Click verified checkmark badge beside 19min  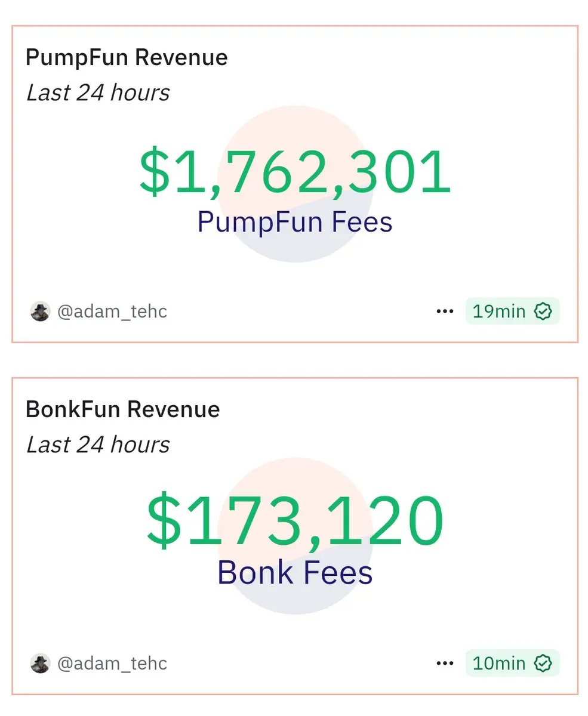(543, 311)
